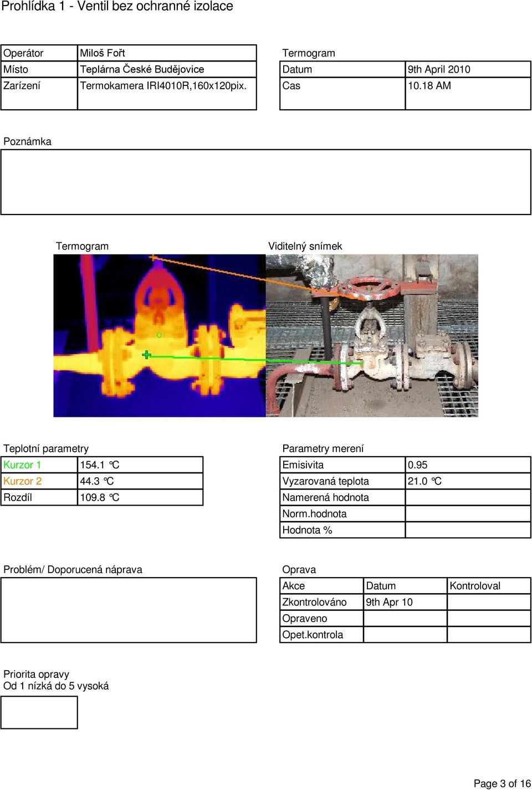Click the empty Opet.kontrola Kontroloval cell

click(489, 635)
